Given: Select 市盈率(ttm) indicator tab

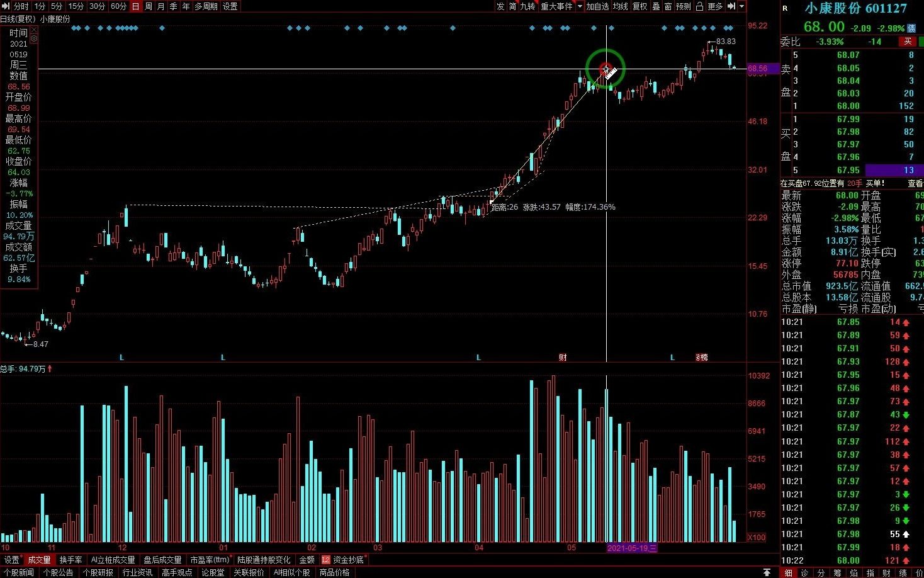Looking at the screenshot, I should click(x=210, y=560).
